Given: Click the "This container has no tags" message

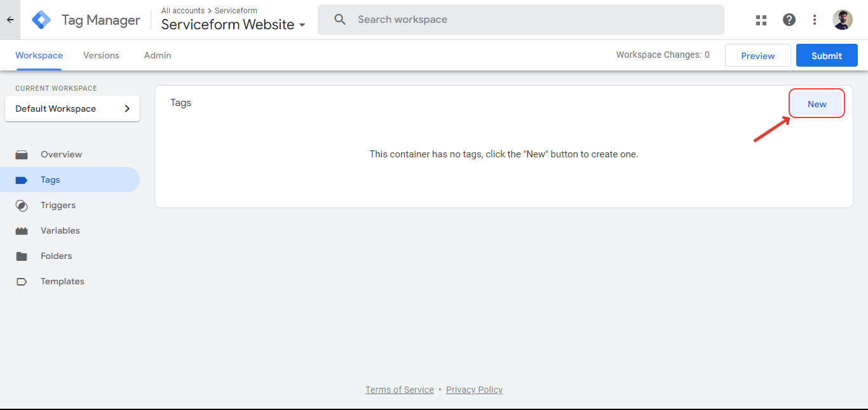Looking at the screenshot, I should (504, 154).
